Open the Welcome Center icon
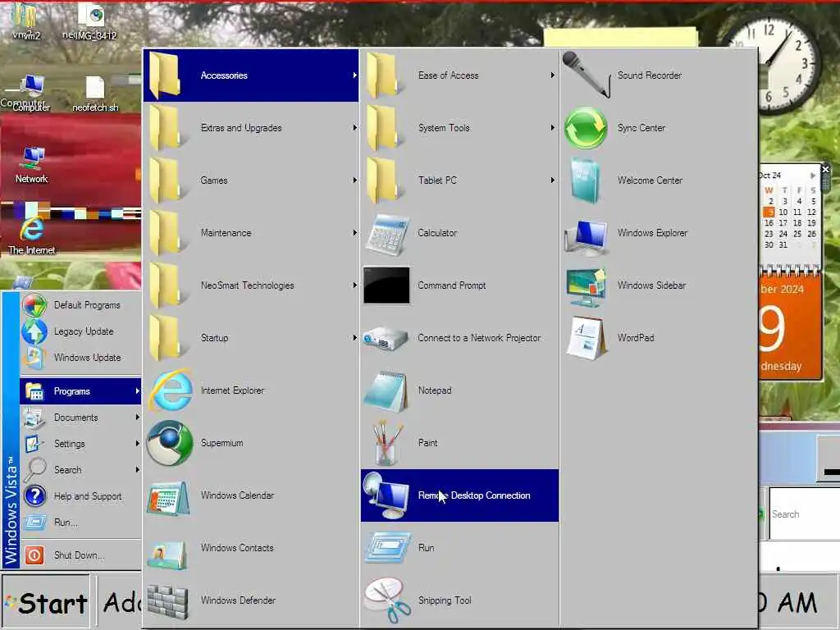Viewport: 840px width, 630px height. [585, 180]
